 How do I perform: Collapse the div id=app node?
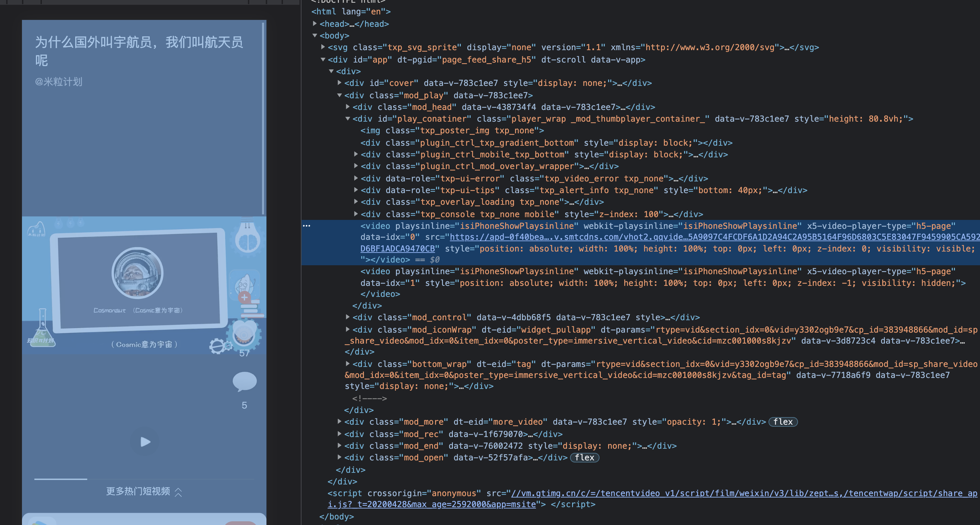pyautogui.click(x=323, y=59)
